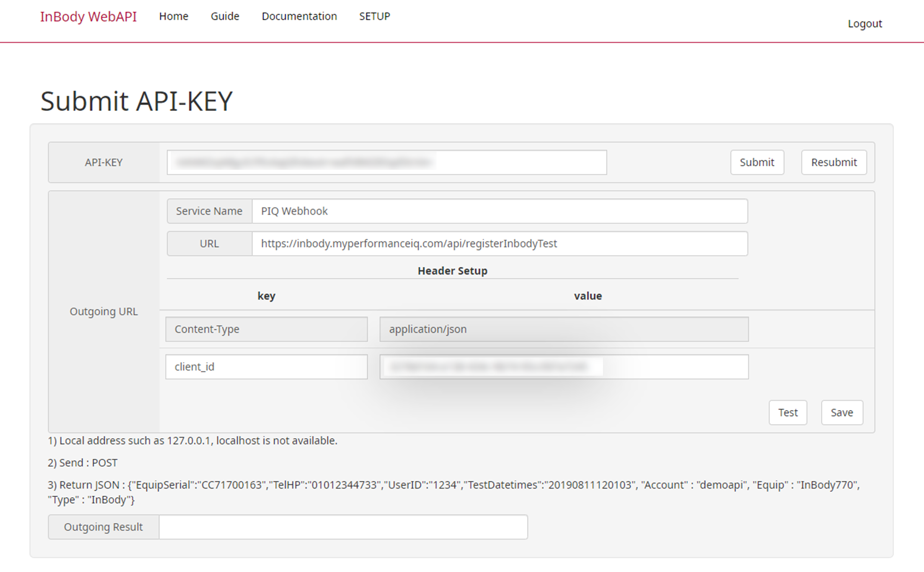Click the Test button for Outgoing URL

coord(788,412)
